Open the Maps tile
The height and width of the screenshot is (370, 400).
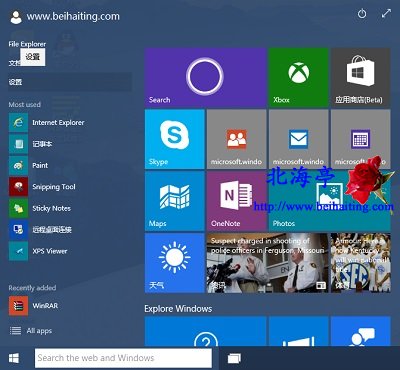(174, 201)
